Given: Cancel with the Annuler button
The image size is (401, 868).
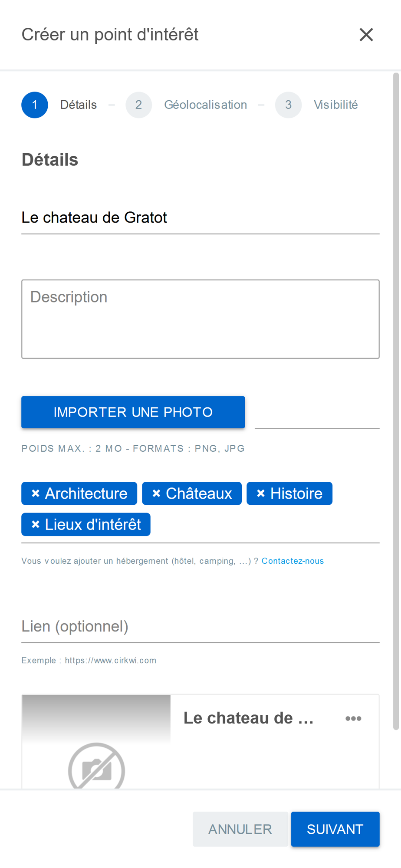Looking at the screenshot, I should (x=240, y=829).
